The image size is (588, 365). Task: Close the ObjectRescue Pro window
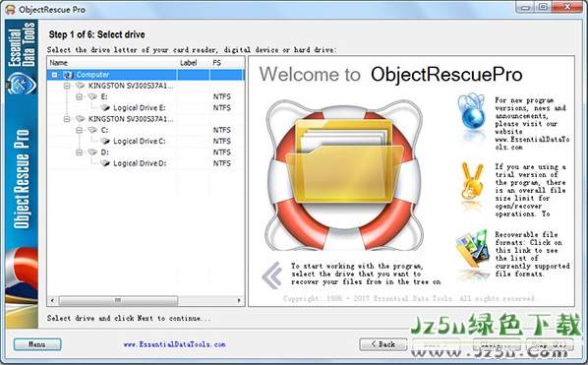pos(568,7)
